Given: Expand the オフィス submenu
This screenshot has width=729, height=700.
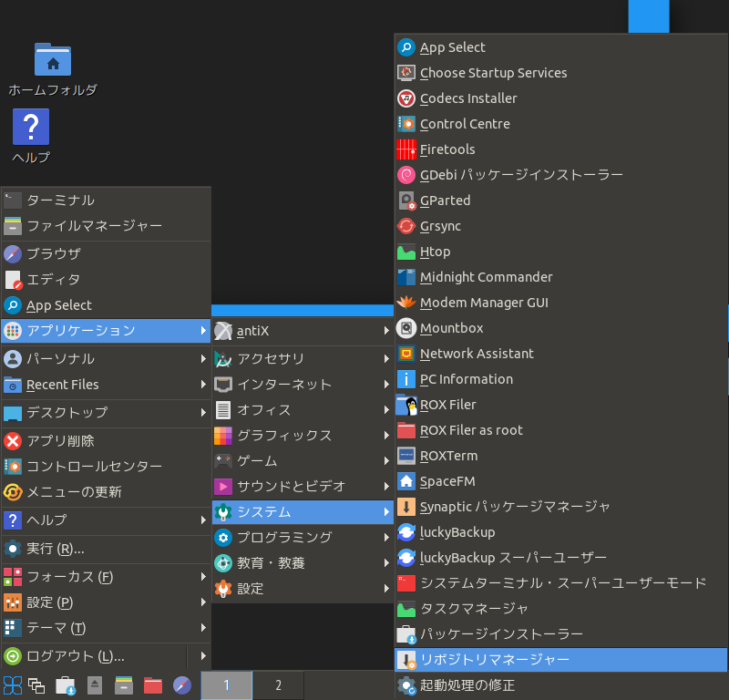Looking at the screenshot, I should (303, 410).
